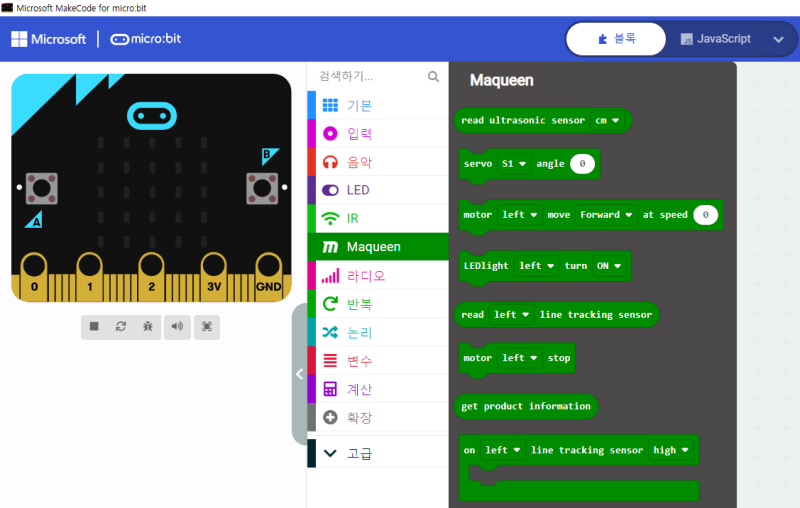This screenshot has width=800, height=508.
Task: Open the 라디오 (Radio) category
Action: click(378, 276)
